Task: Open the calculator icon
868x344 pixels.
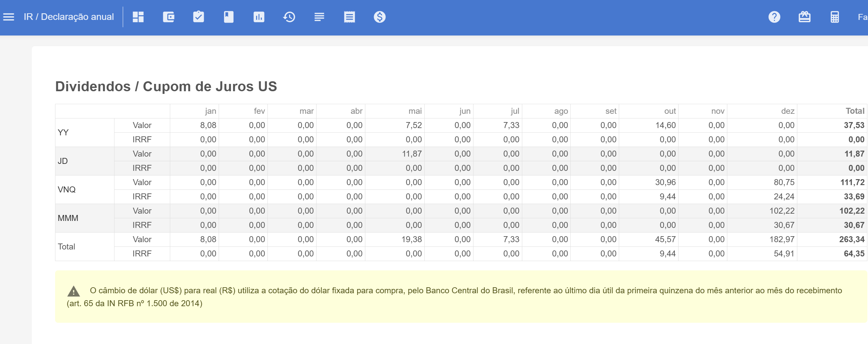Action: [834, 17]
